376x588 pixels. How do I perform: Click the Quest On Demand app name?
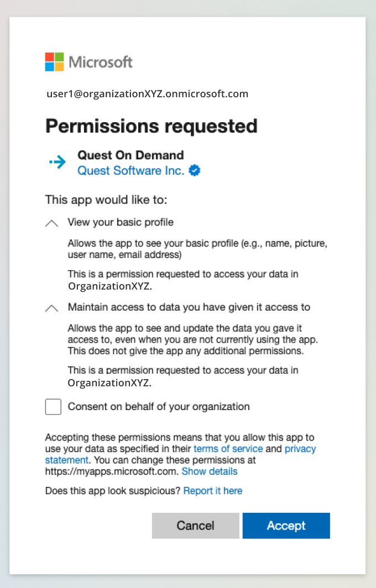[x=130, y=155]
